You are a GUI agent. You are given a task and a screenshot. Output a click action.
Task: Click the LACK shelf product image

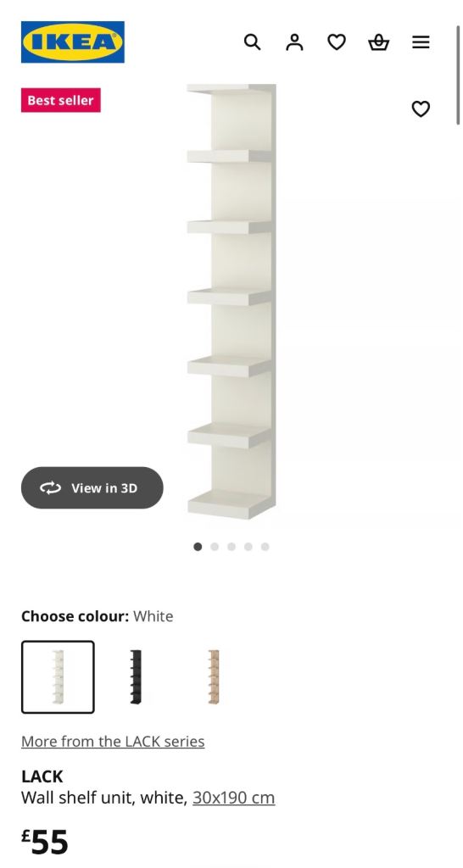point(231,302)
